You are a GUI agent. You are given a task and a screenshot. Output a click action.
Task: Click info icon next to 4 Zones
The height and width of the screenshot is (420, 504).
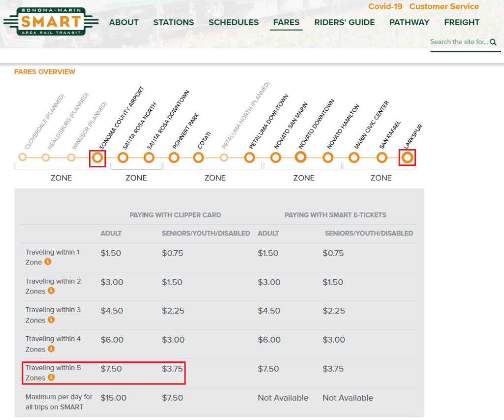pos(51,349)
